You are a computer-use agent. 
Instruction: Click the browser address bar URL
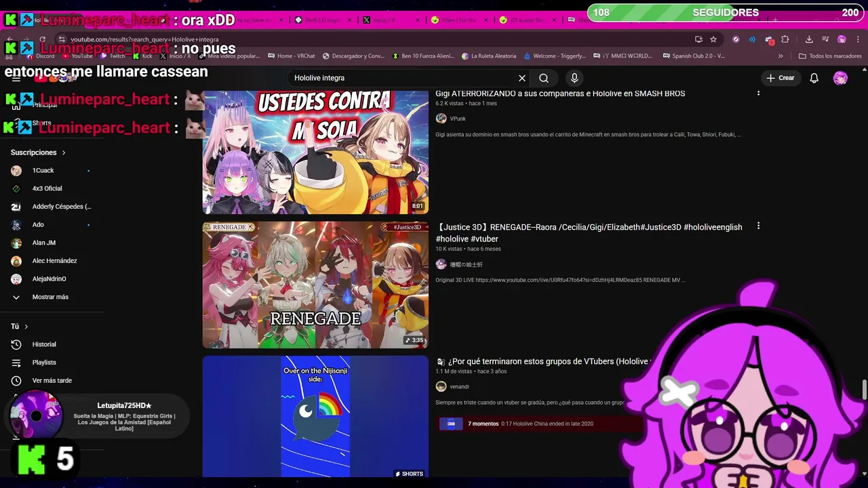coord(144,40)
